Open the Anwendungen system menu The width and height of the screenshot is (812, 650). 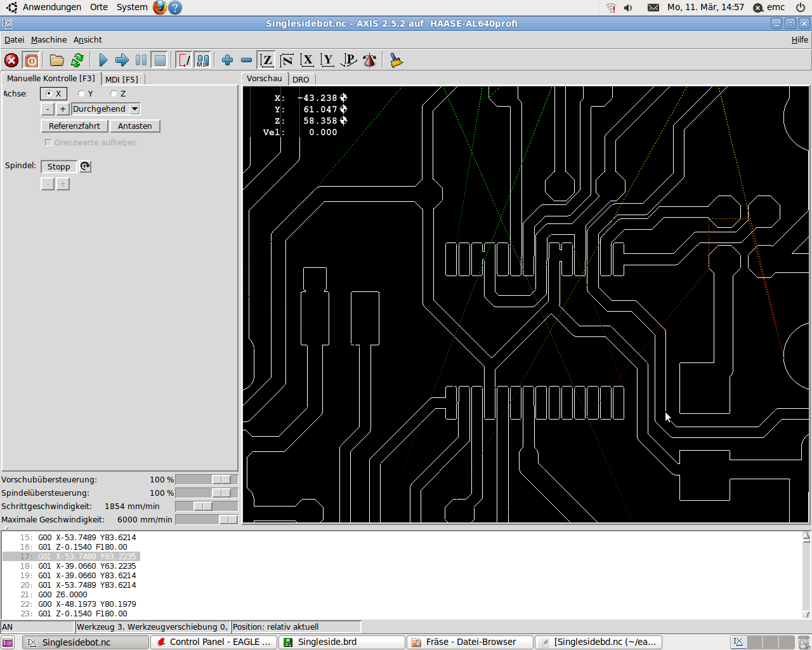(x=51, y=7)
